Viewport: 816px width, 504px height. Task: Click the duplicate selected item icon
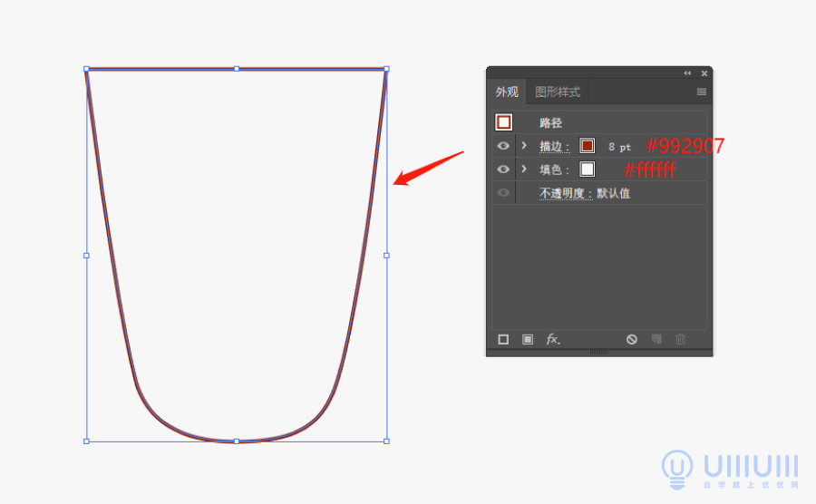656,340
